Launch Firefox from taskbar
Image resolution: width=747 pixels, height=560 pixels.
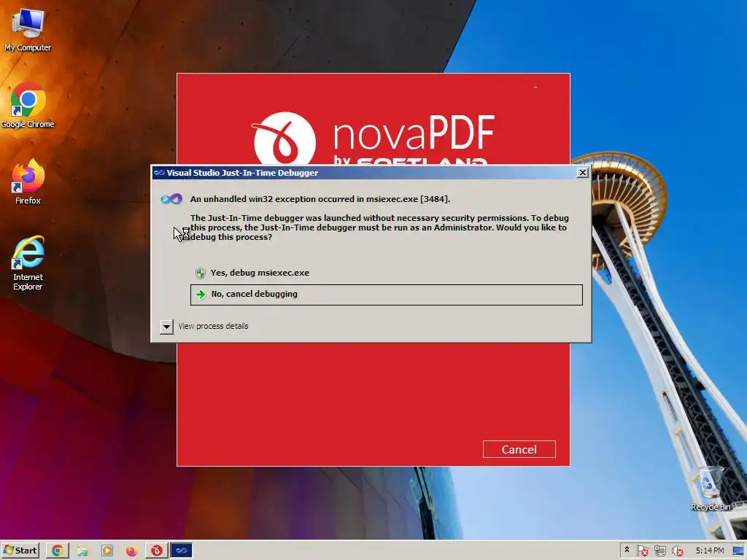click(131, 551)
